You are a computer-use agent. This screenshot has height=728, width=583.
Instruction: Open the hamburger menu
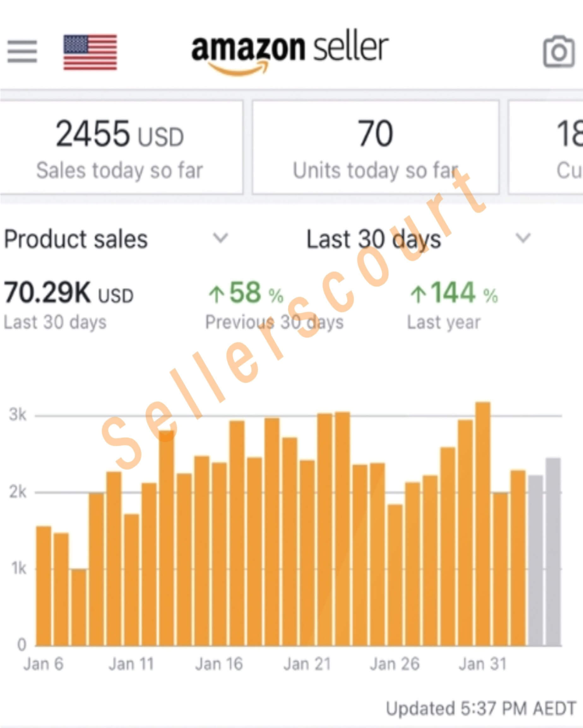[22, 52]
